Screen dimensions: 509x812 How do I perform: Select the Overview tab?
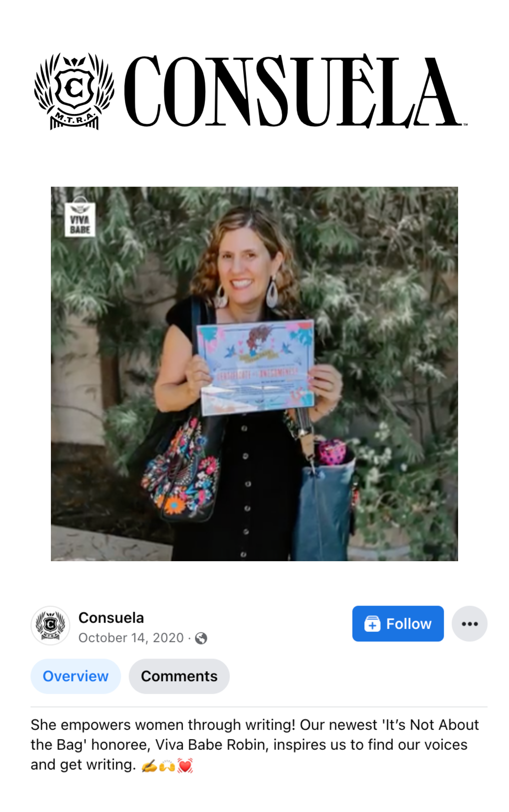tap(75, 676)
